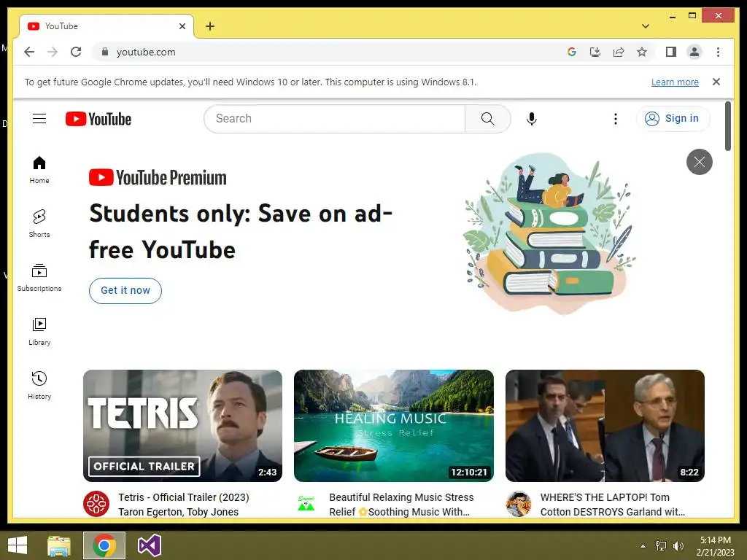Click the install app icon in address bar
The height and width of the screenshot is (560, 747).
595,52
